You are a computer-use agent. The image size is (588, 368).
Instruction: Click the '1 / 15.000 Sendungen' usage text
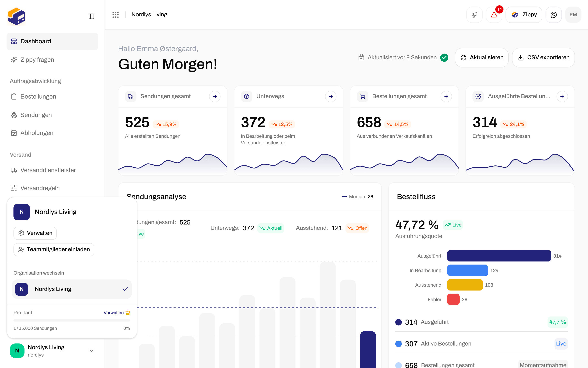coord(35,328)
